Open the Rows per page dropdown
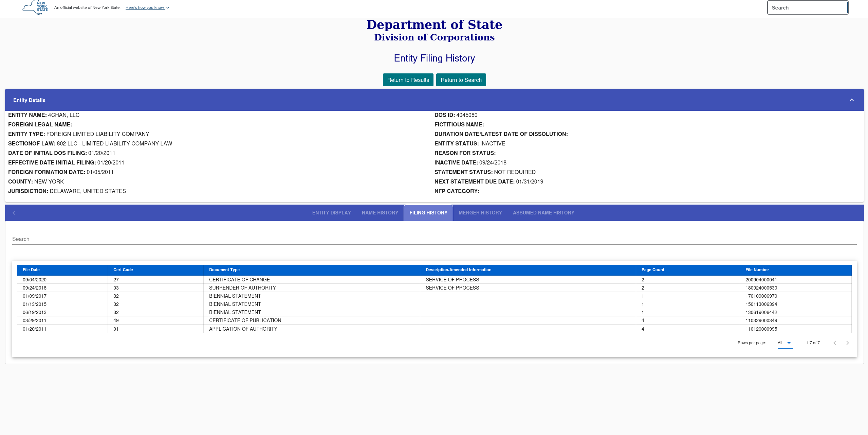Screen dimensions: 868x435 coord(785,343)
